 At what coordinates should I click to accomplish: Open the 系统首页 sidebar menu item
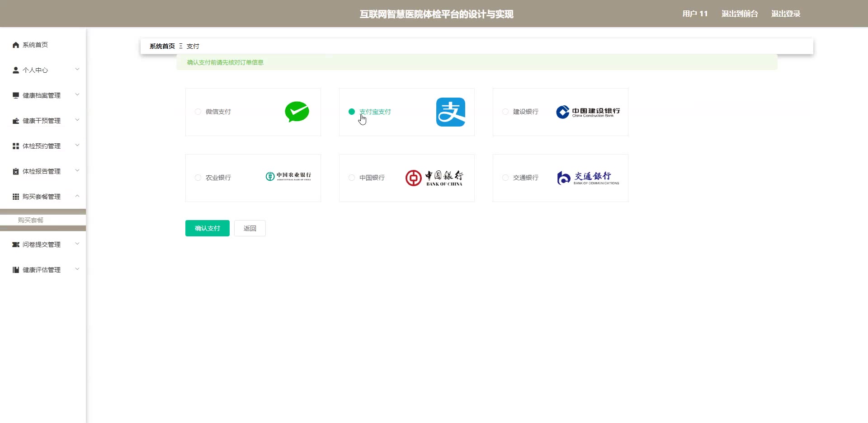43,45
